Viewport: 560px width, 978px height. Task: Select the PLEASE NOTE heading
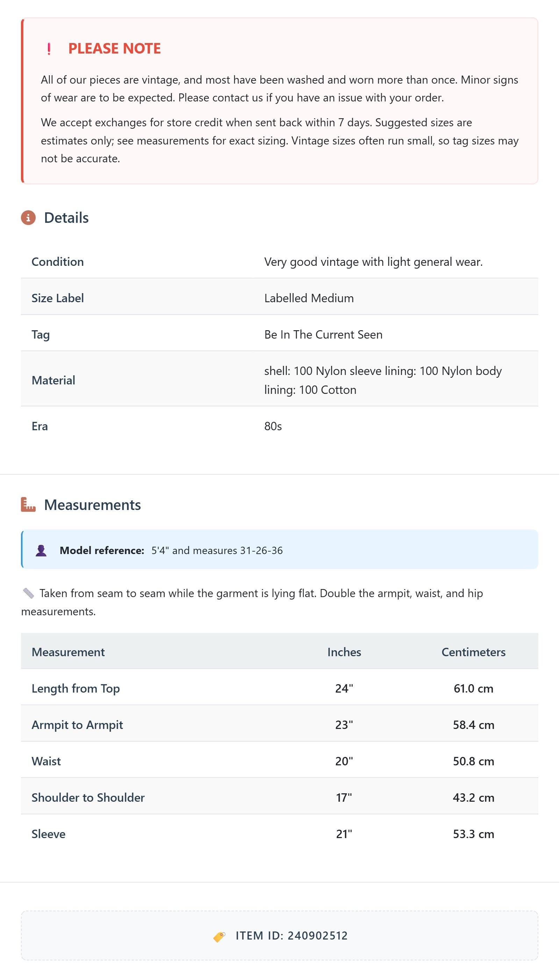(115, 49)
